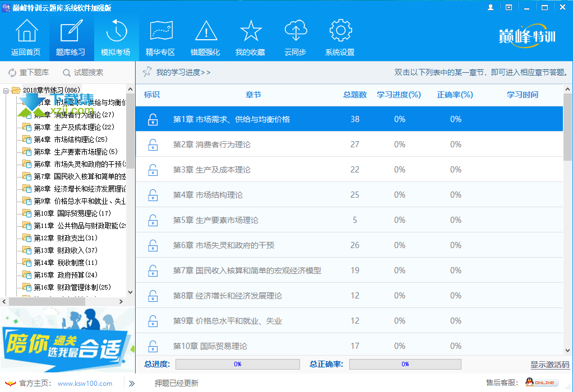Image resolution: width=573 pixels, height=392 pixels.
Task: Click 押题已经更新 notice text
Action: (177, 383)
